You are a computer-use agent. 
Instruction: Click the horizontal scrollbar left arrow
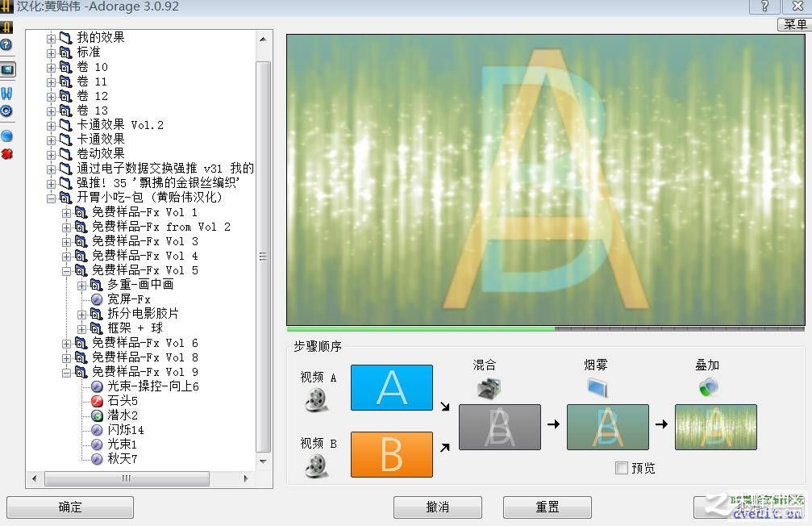pyautogui.click(x=34, y=478)
